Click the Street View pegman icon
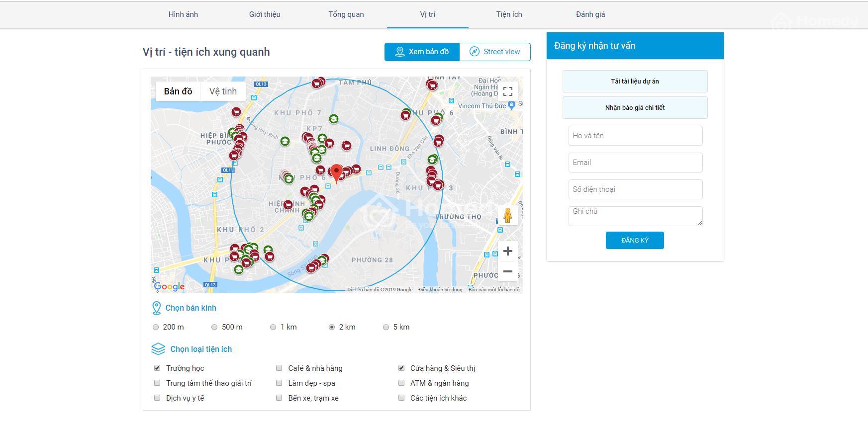The height and width of the screenshot is (423, 868). point(507,215)
